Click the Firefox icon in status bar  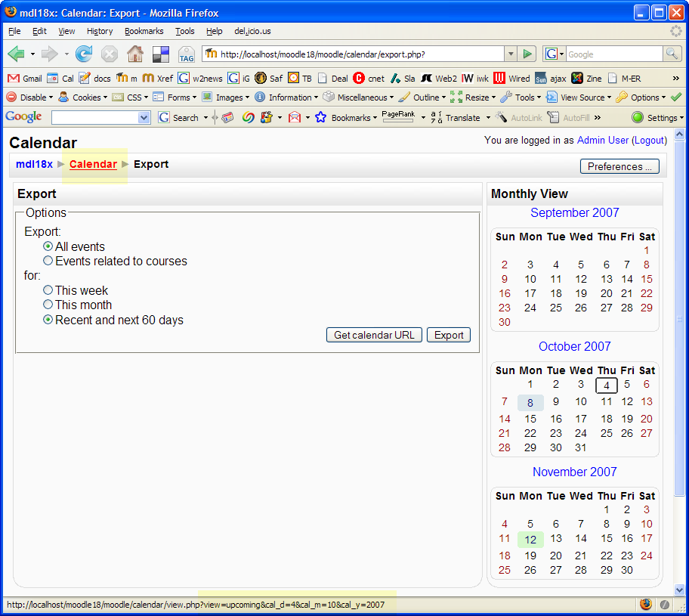tap(645, 604)
